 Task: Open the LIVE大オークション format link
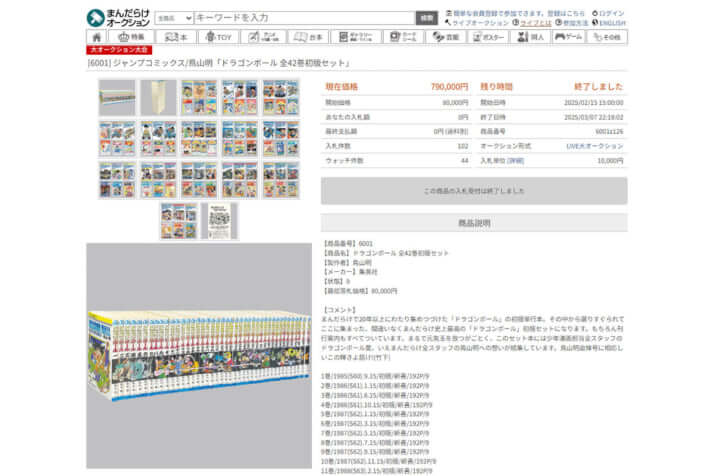pos(594,146)
